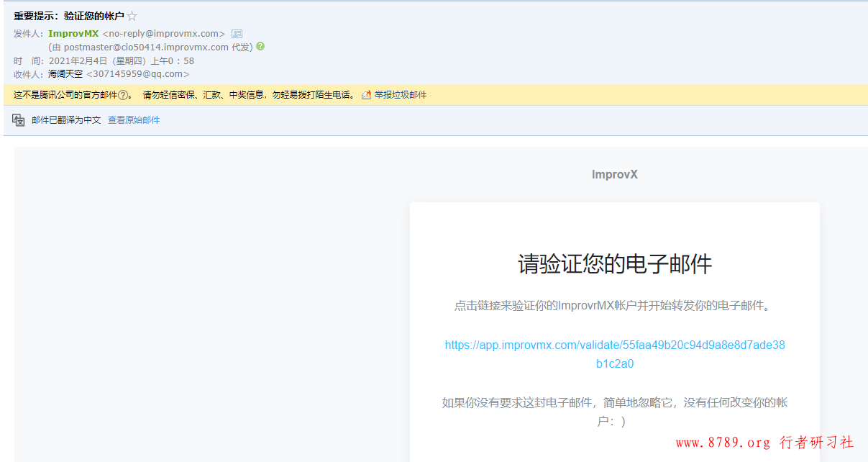The width and height of the screenshot is (868, 462).
Task: Click the paragraph starting 点击链接来验证
Action: click(x=615, y=306)
